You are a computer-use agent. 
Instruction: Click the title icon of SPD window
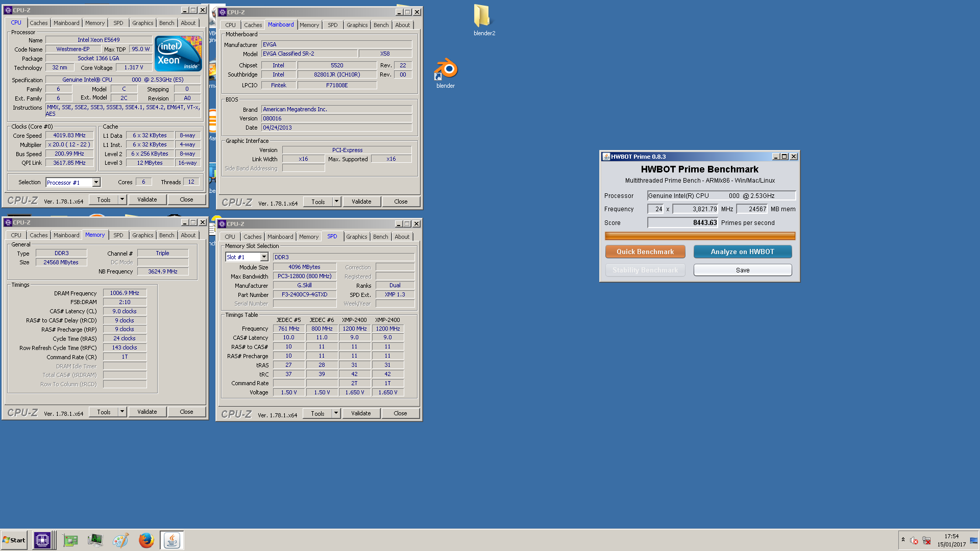tap(222, 224)
